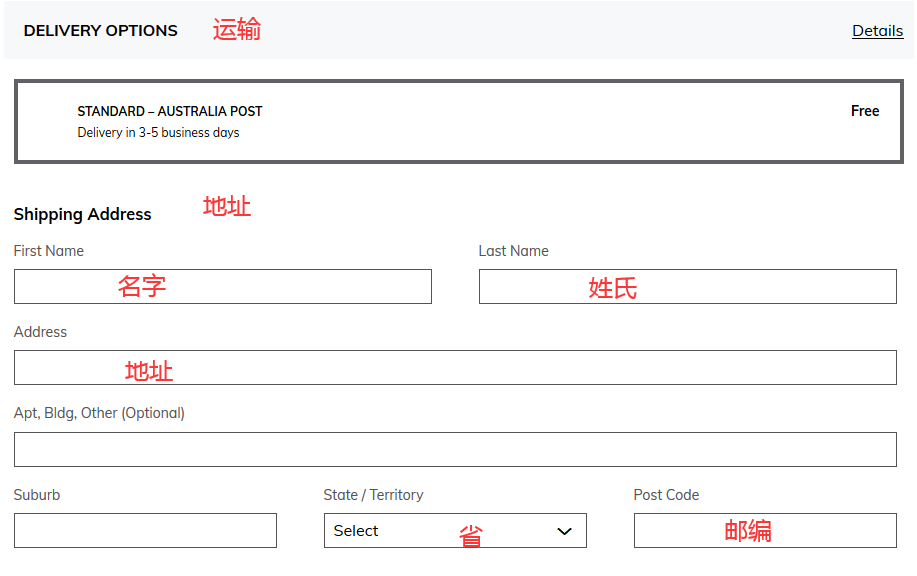This screenshot has height=576, width=917.
Task: Click the Suburb text box
Action: [x=145, y=530]
